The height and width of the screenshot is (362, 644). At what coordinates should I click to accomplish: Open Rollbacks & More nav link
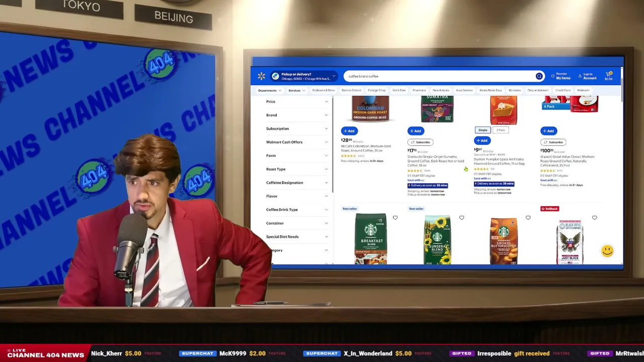324,90
